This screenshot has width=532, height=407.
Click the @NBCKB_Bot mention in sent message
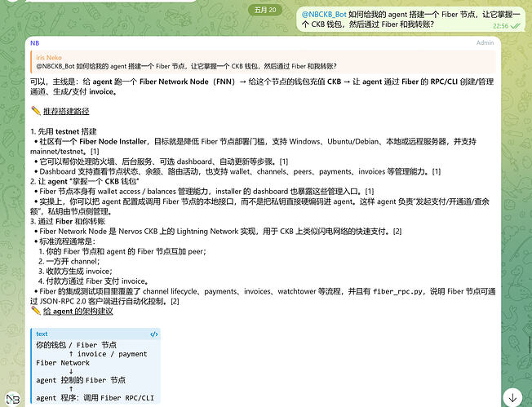pos(324,14)
